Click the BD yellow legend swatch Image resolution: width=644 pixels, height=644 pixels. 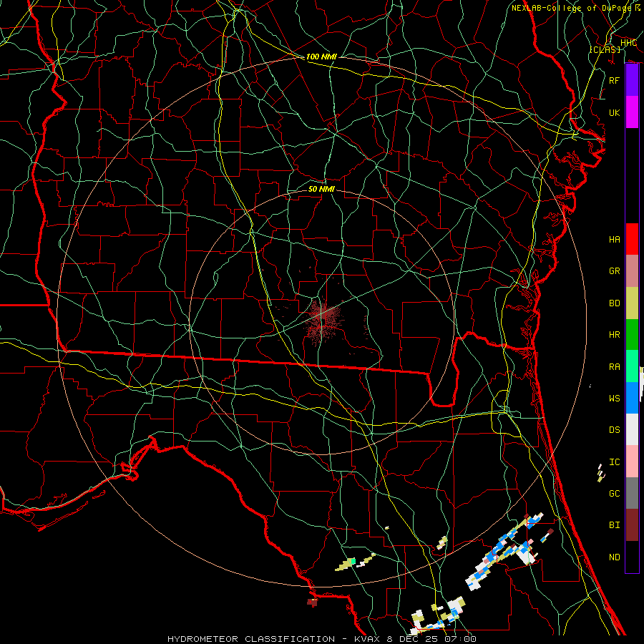632,303
